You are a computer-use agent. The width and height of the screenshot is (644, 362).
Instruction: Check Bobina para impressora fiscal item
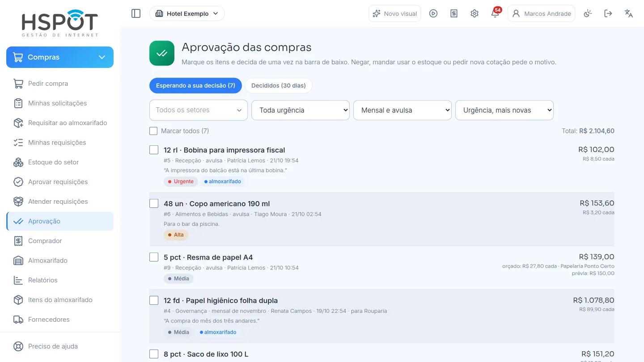[x=154, y=150]
